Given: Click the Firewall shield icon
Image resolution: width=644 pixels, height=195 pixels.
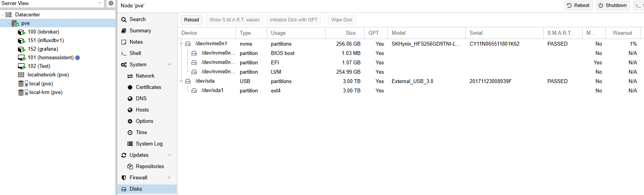Looking at the screenshot, I should [124, 178].
